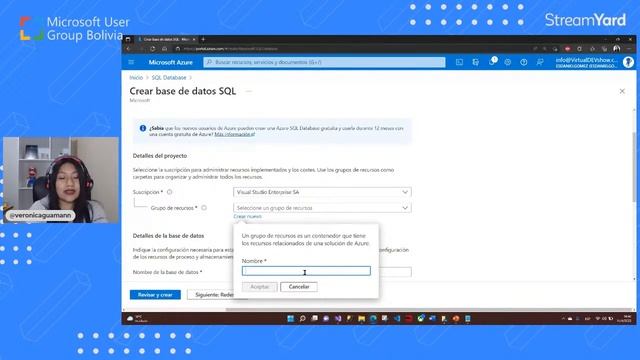This screenshot has height=360, width=640.
Task: Click the info icon beside Suscripción
Action: coord(169,192)
